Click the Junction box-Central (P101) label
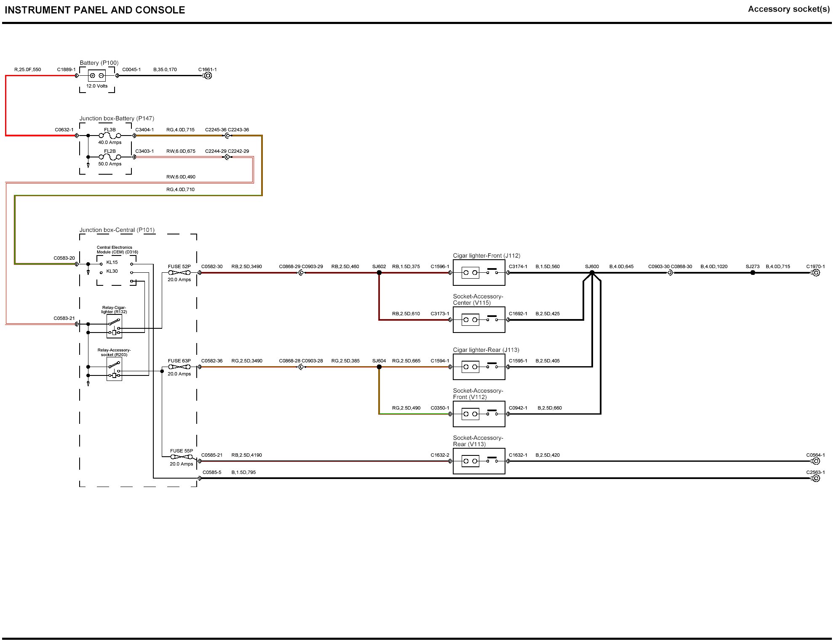834x644 pixels. [x=117, y=230]
